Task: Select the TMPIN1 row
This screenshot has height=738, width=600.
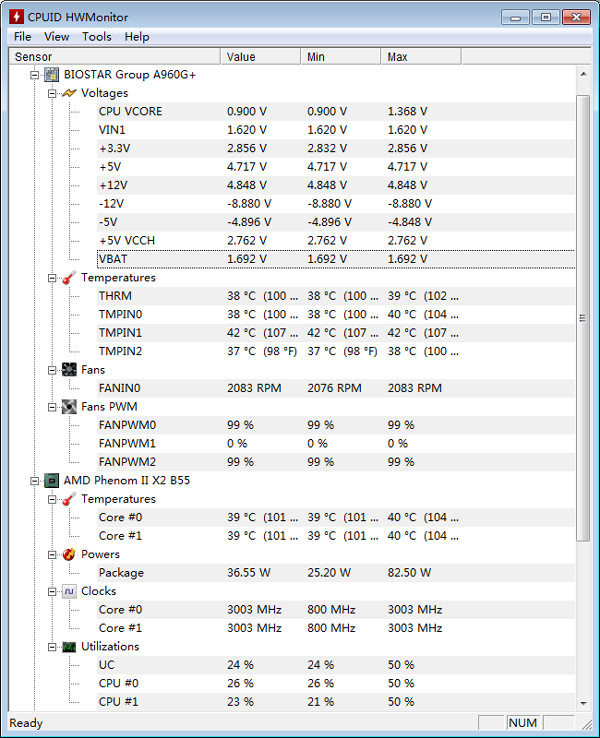Action: [336, 333]
